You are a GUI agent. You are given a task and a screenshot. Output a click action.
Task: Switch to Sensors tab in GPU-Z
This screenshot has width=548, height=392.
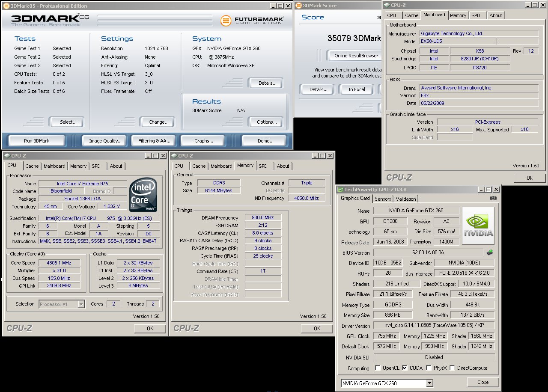pos(382,199)
